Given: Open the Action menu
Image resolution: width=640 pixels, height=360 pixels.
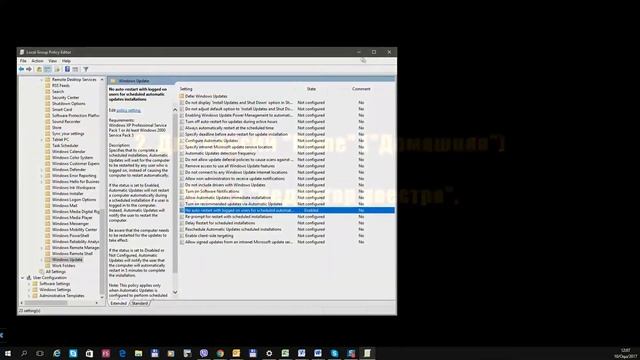Looking at the screenshot, I should click(37, 61).
